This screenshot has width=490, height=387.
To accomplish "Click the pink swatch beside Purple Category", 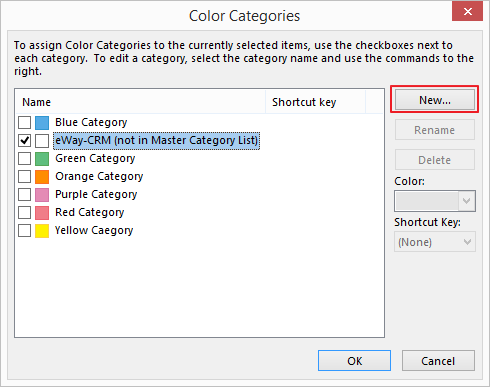I will tap(42, 195).
